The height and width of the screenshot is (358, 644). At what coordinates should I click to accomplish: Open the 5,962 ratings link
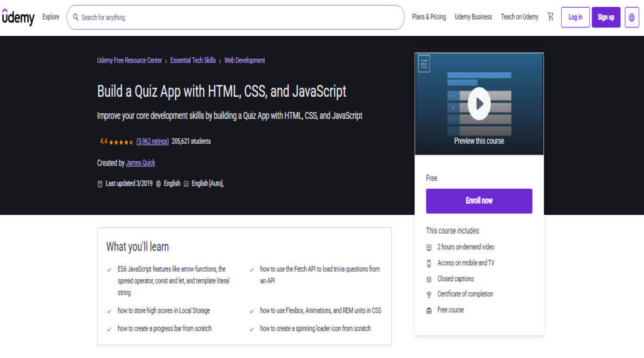tap(153, 141)
